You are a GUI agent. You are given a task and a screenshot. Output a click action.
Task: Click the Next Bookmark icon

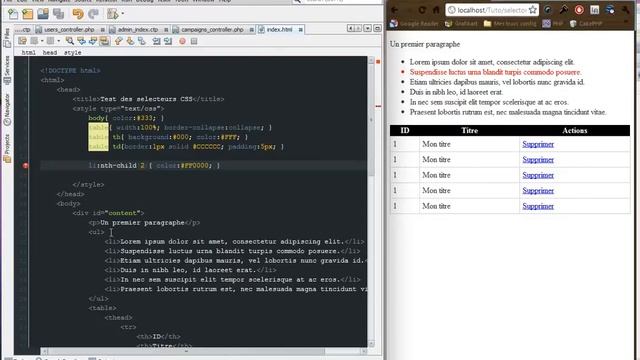pyautogui.click(x=130, y=41)
